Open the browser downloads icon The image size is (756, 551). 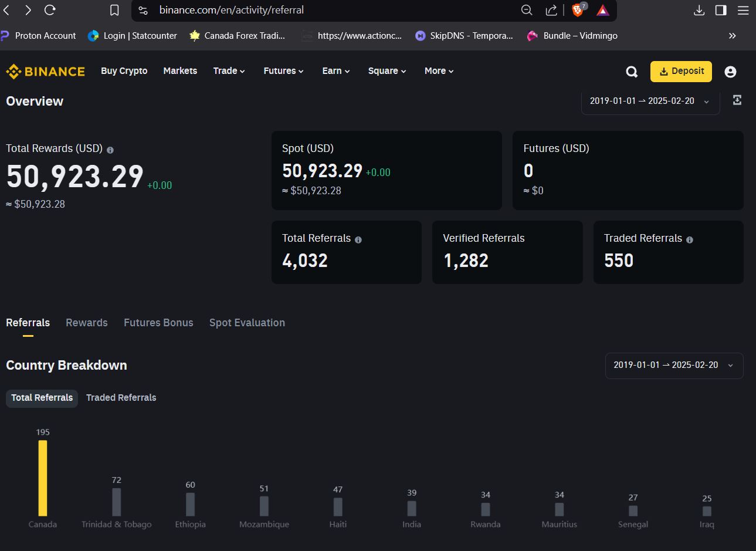click(x=699, y=10)
